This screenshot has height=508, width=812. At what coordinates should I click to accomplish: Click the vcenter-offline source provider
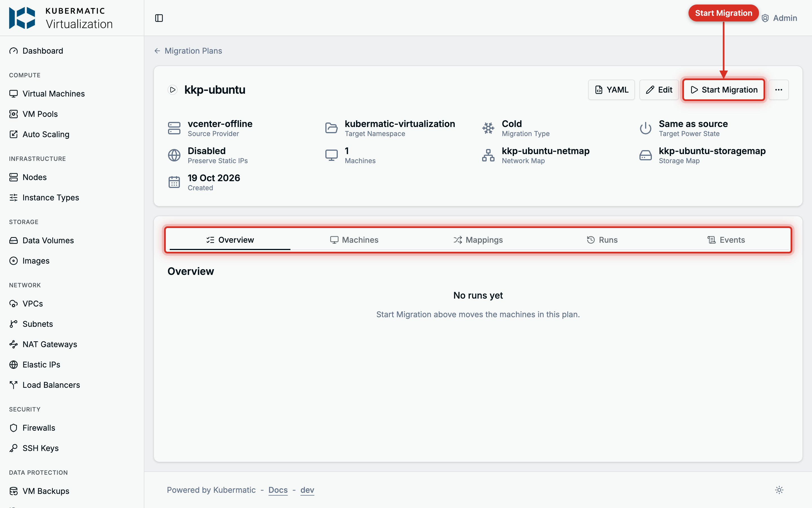[220, 124]
